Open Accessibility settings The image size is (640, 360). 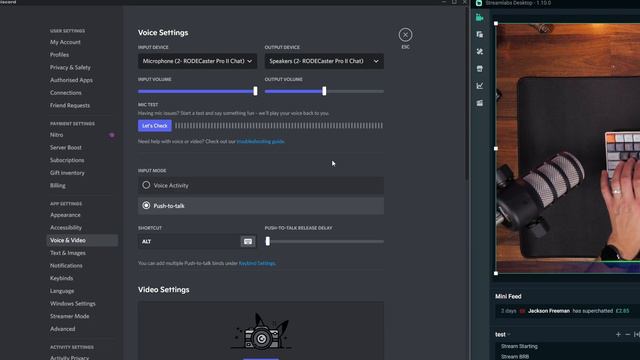[x=66, y=227]
